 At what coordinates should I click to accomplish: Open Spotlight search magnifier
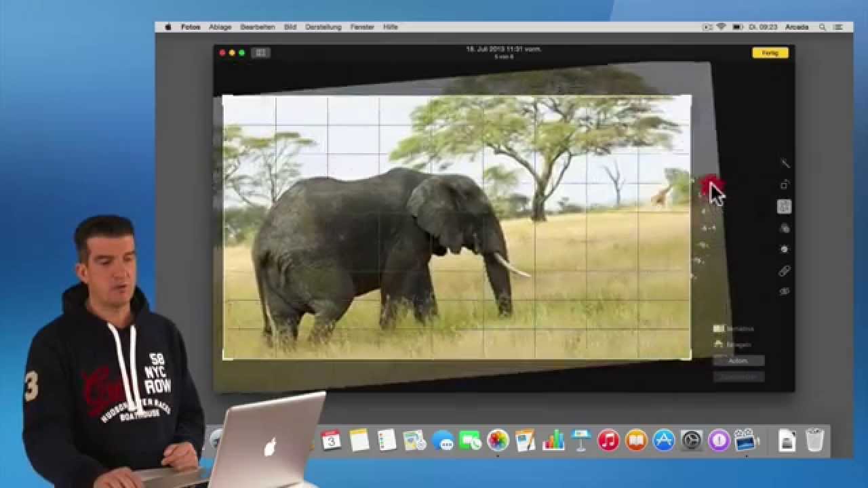coord(823,27)
